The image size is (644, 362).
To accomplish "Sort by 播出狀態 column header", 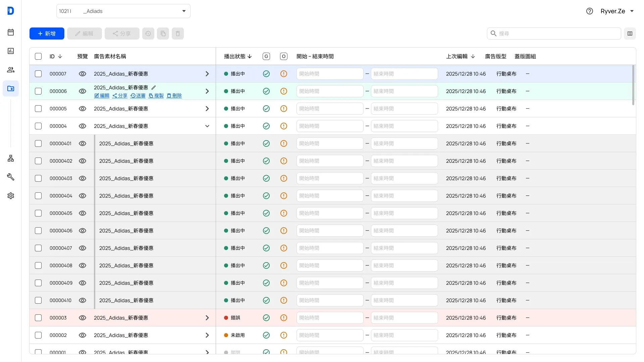I will pos(238,56).
